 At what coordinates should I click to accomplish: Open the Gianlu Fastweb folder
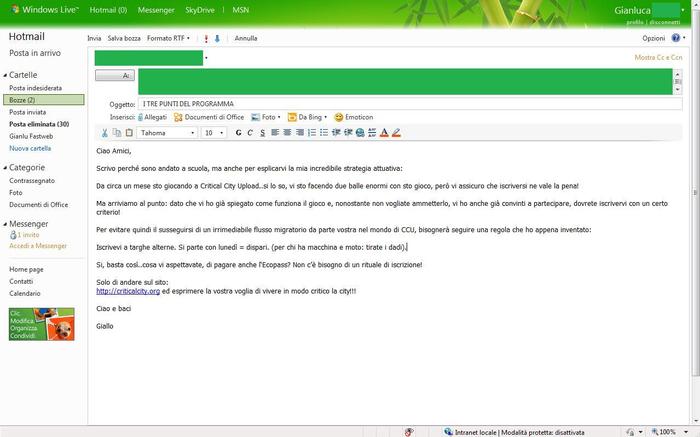coord(31,136)
